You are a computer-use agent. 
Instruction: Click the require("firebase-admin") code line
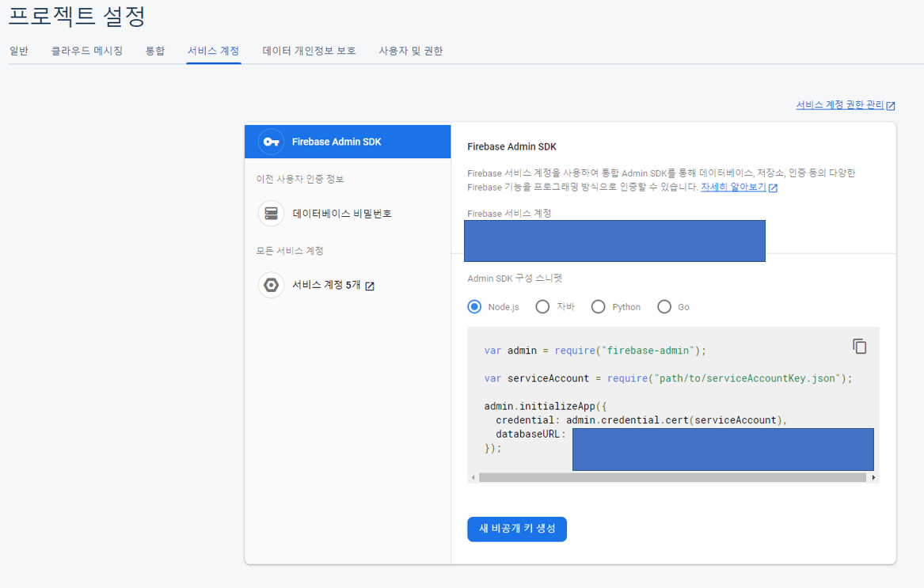tap(595, 351)
